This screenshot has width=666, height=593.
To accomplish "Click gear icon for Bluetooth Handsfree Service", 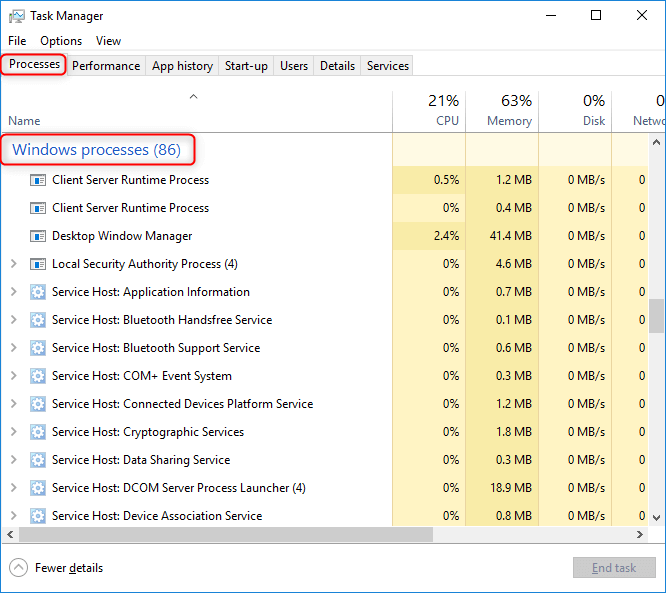I will pos(38,320).
